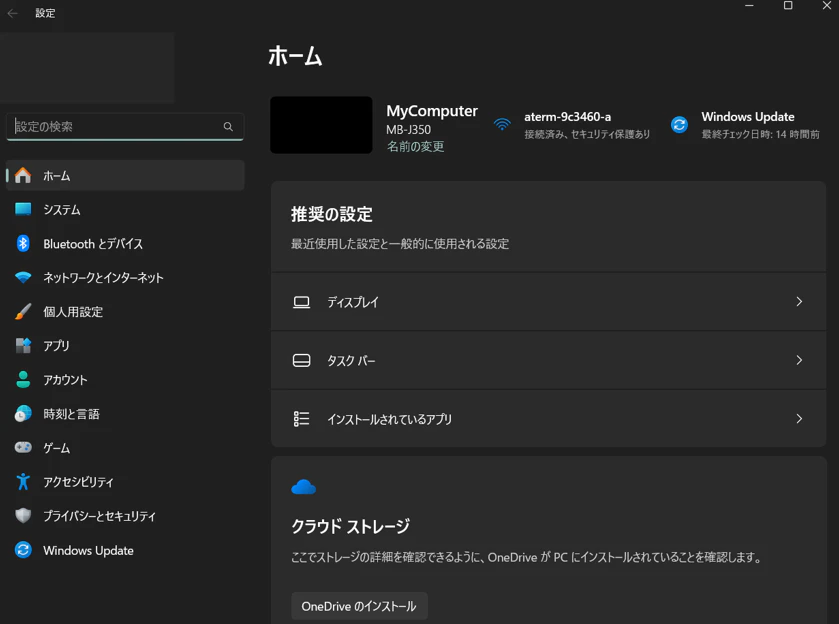Click the クラウド ストレージ heading
The height and width of the screenshot is (624, 839).
pos(350,526)
